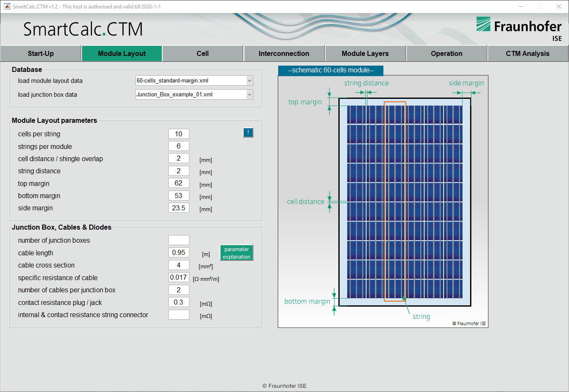
Task: Go to the Interconnection tab
Action: click(284, 53)
